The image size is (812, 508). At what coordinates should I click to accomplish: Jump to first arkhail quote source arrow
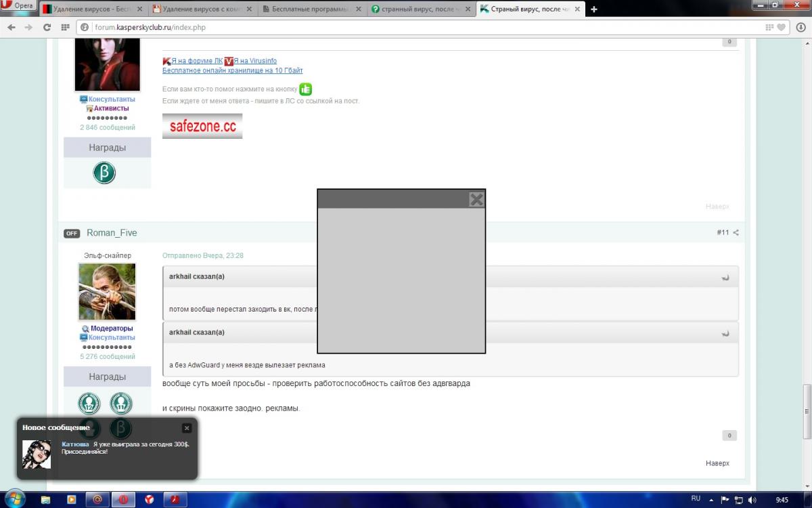coord(725,277)
